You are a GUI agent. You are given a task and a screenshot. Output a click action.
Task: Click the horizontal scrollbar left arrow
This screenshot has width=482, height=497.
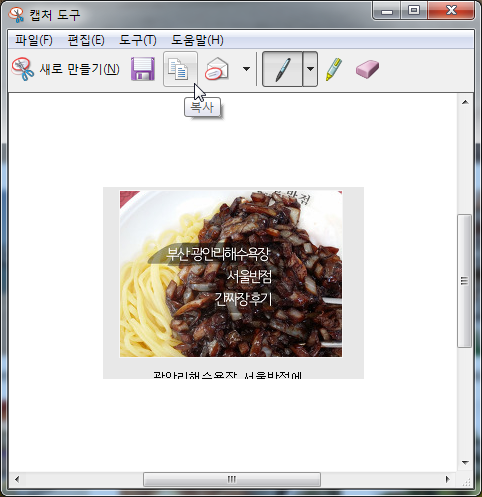coord(17,479)
